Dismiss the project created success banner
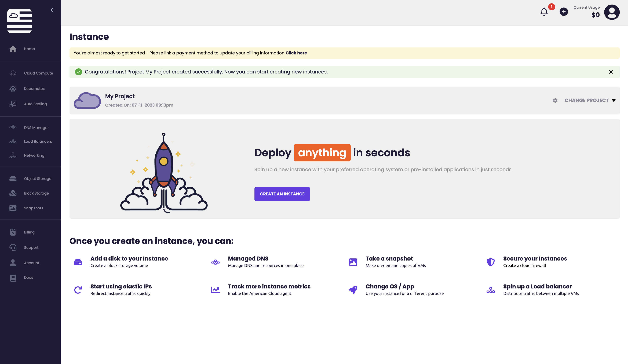The image size is (628, 364). pos(611,72)
